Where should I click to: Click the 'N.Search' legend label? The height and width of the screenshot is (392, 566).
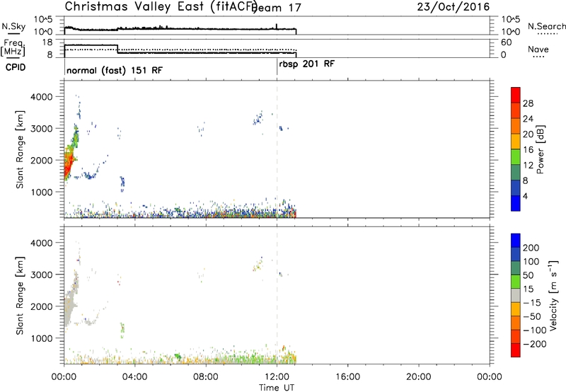click(x=546, y=26)
